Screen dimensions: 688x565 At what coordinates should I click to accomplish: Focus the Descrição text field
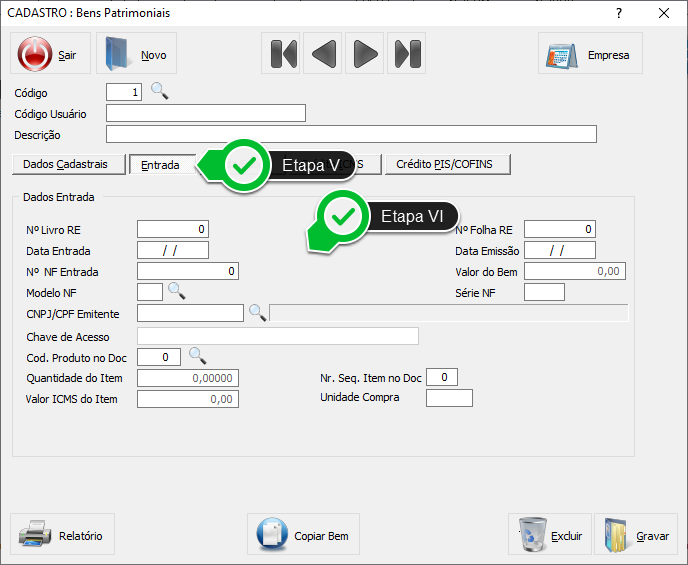(351, 134)
